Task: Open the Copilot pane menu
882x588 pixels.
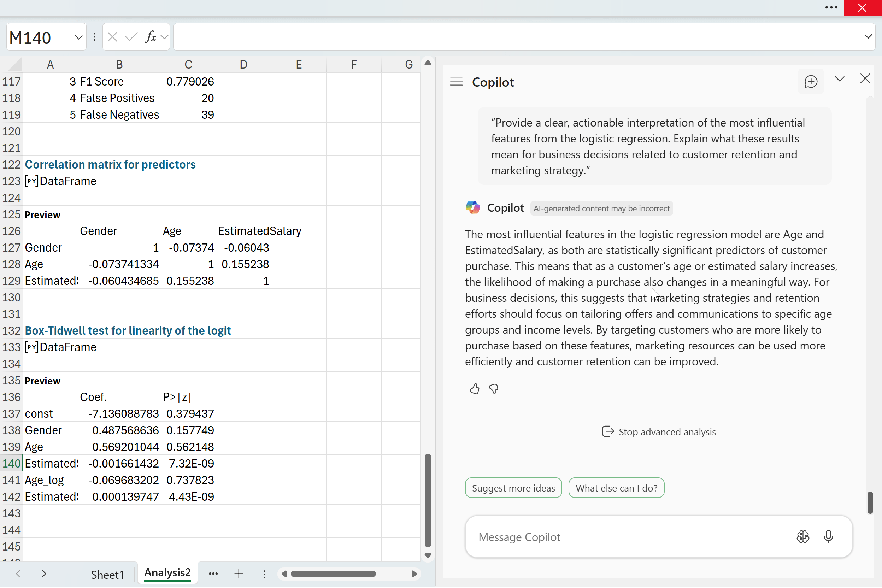Action: coord(456,81)
